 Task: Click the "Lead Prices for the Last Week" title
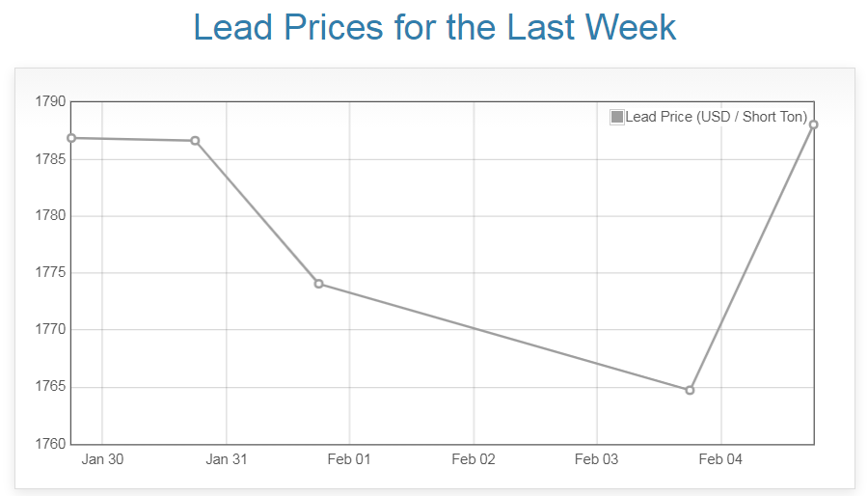coord(435,27)
